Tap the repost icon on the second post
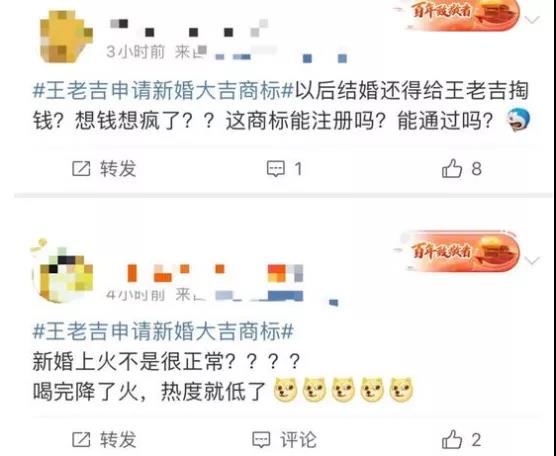Image resolution: width=556 pixels, height=456 pixels. pos(81,440)
